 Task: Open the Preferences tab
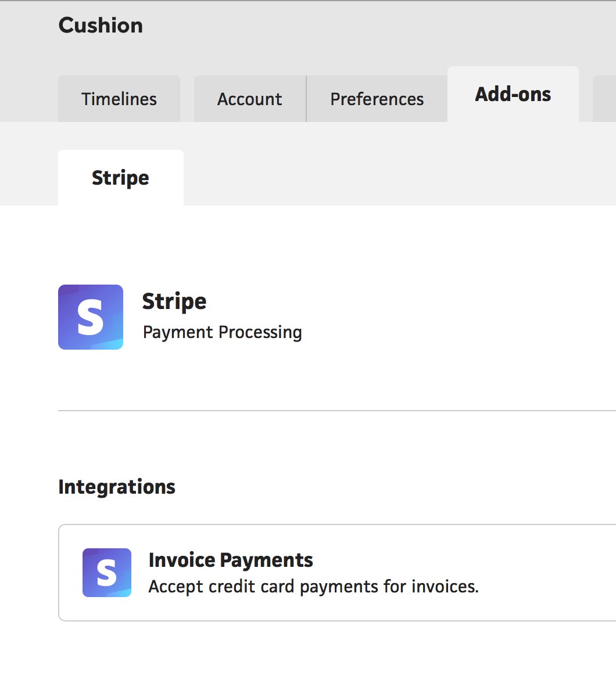[377, 99]
